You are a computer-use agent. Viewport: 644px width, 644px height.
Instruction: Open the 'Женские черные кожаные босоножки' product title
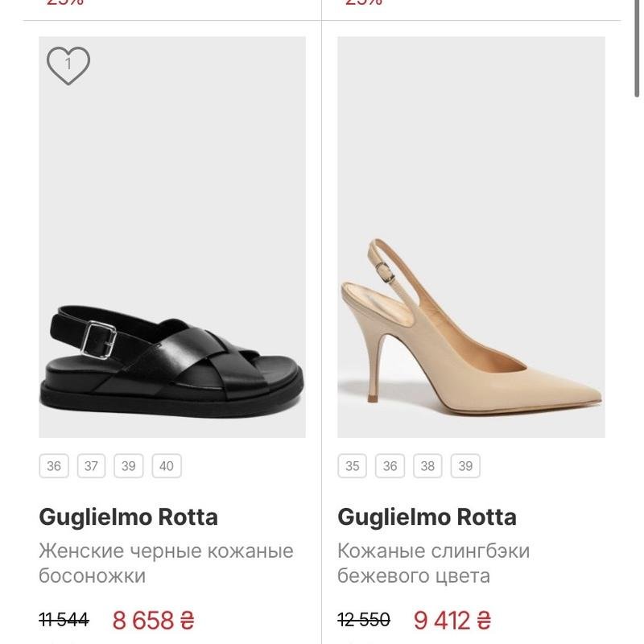tap(166, 563)
